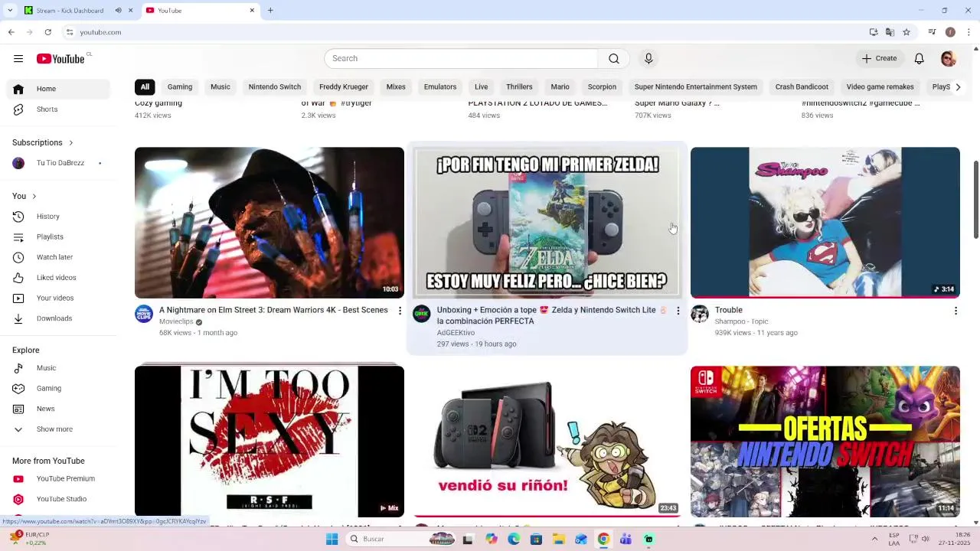
Task: Open Microsoft Edge from taskbar
Action: pyautogui.click(x=514, y=539)
